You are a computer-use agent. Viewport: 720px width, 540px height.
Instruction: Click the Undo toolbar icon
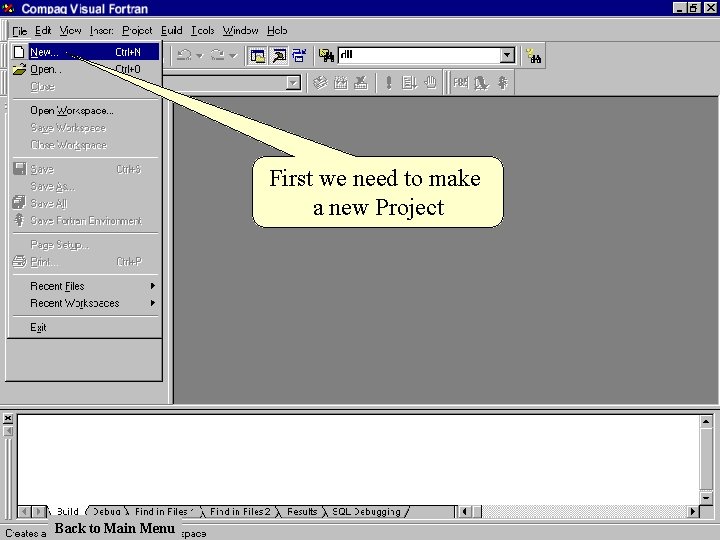[185, 56]
